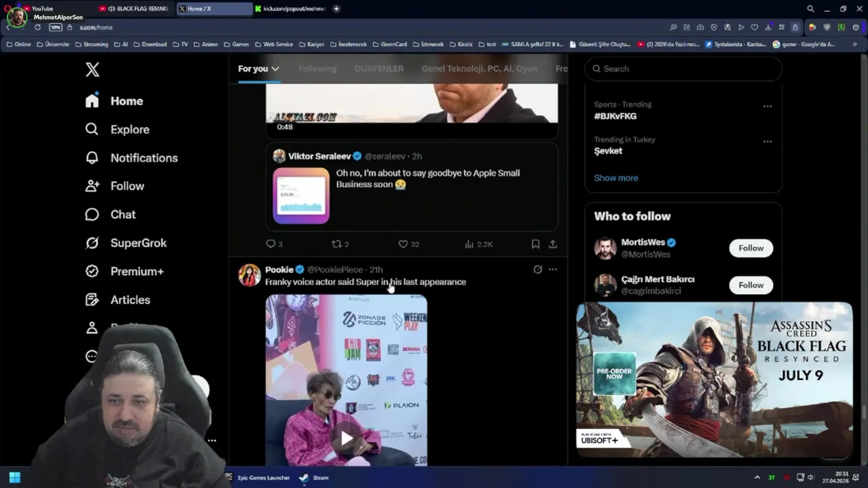Image resolution: width=868 pixels, height=488 pixels.
Task: Follow Çağrı Mert Bakırcı
Action: (751, 285)
